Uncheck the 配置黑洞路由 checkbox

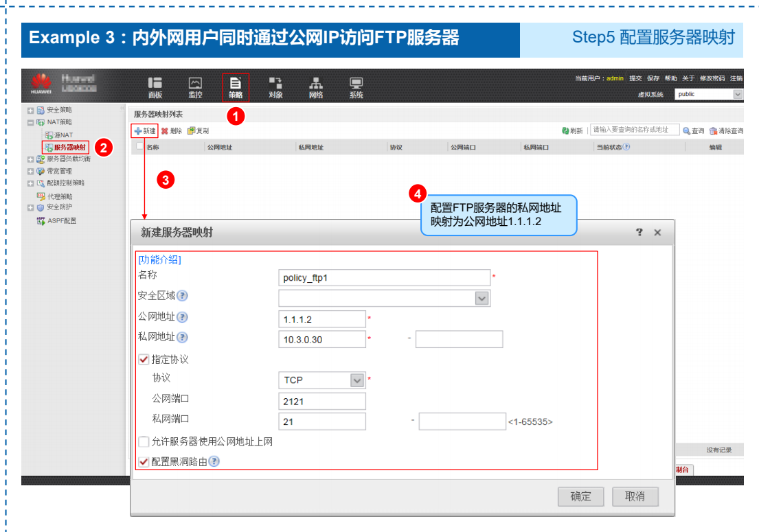pos(144,462)
